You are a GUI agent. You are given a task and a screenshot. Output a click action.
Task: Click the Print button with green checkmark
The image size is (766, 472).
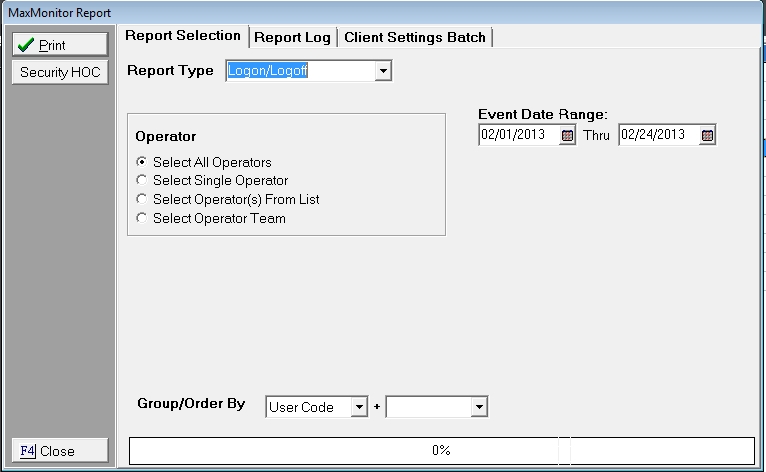58,45
